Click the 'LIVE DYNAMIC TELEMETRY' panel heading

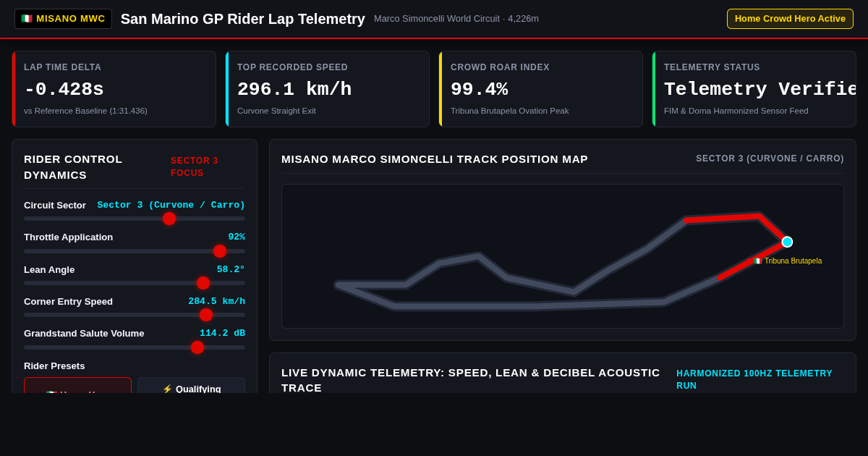click(471, 379)
